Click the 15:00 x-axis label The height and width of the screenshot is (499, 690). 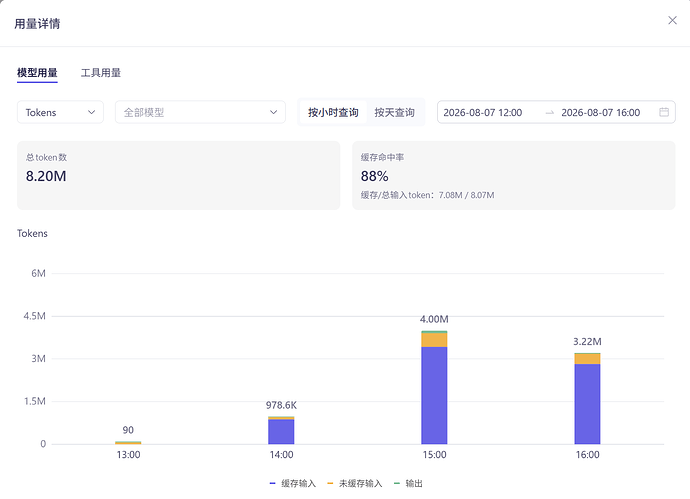[x=434, y=455]
